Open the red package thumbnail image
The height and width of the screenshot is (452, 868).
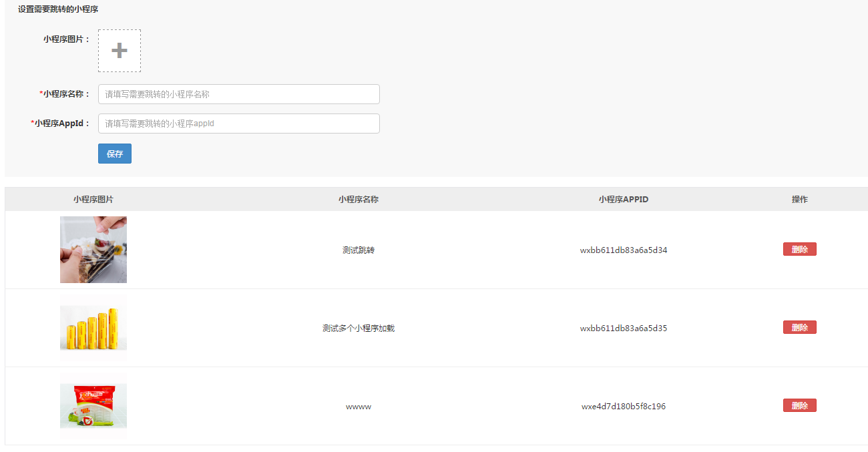93,406
